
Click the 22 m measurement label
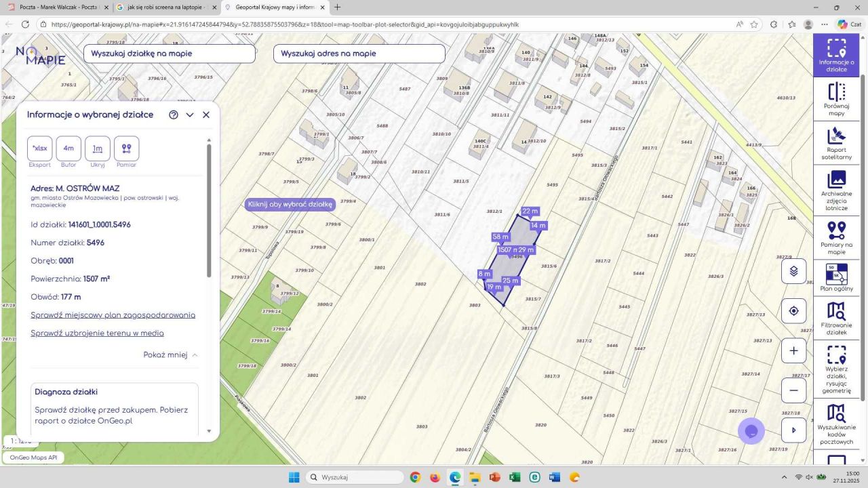530,211
